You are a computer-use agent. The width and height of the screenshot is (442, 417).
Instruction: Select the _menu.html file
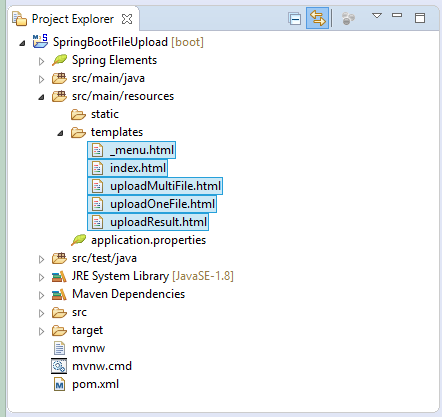[x=132, y=150]
